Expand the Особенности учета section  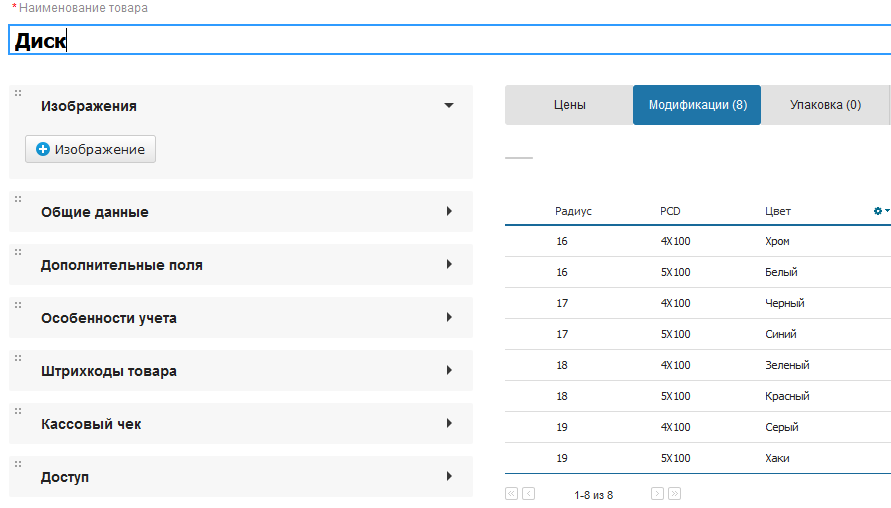[449, 318]
